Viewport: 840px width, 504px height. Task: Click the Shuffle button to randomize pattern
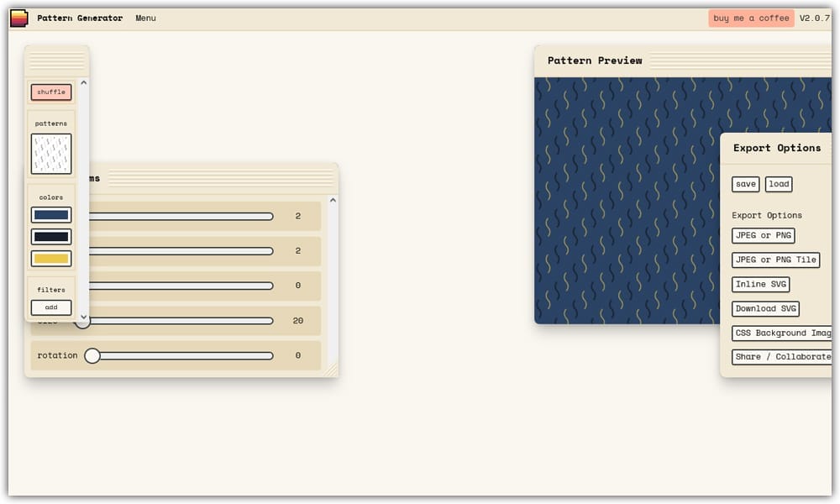pyautogui.click(x=50, y=92)
